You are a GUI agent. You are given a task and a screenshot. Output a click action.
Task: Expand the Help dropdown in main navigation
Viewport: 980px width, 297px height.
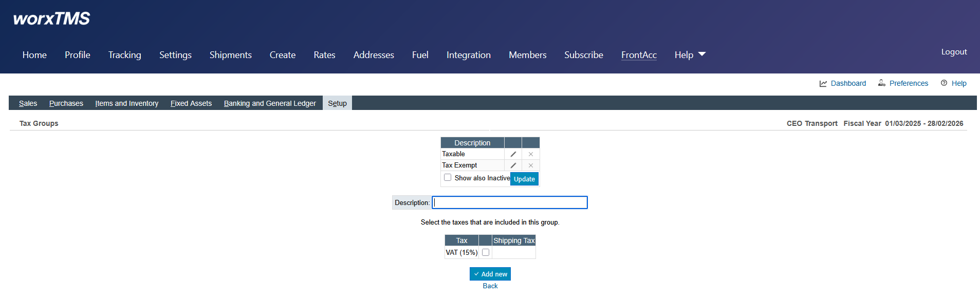click(690, 55)
